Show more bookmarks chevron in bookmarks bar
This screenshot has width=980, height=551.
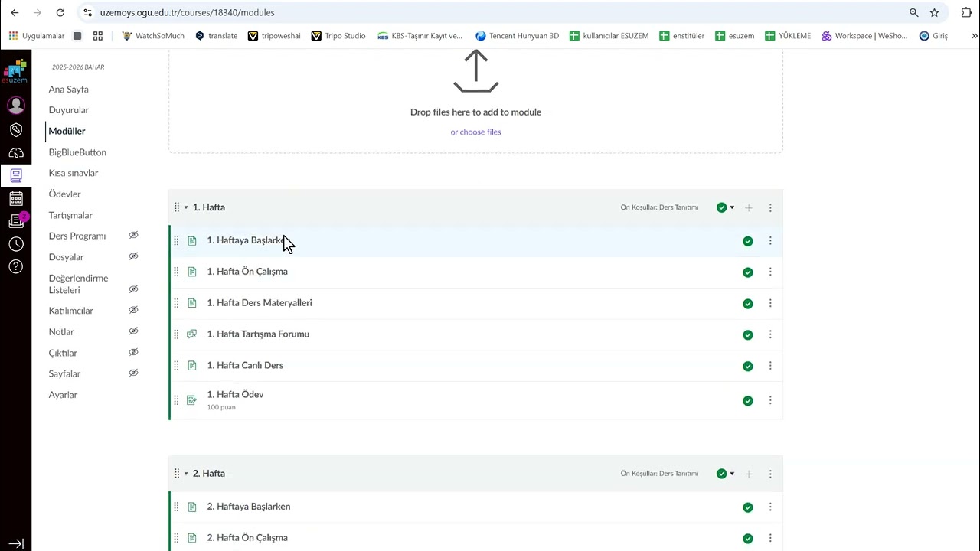click(975, 36)
